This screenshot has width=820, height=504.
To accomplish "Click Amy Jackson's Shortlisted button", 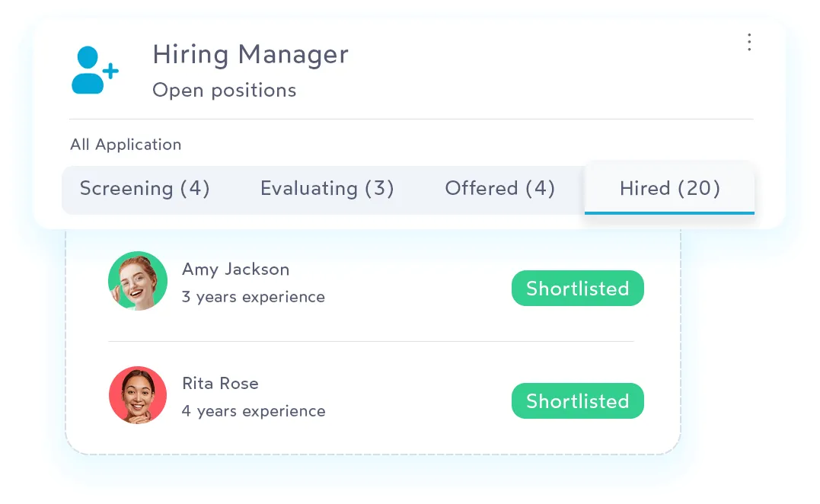I will point(577,289).
